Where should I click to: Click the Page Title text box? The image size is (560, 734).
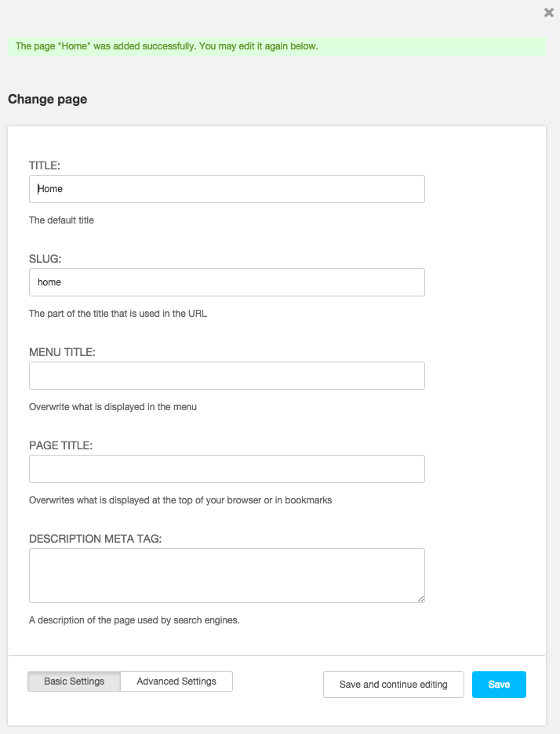(x=227, y=469)
